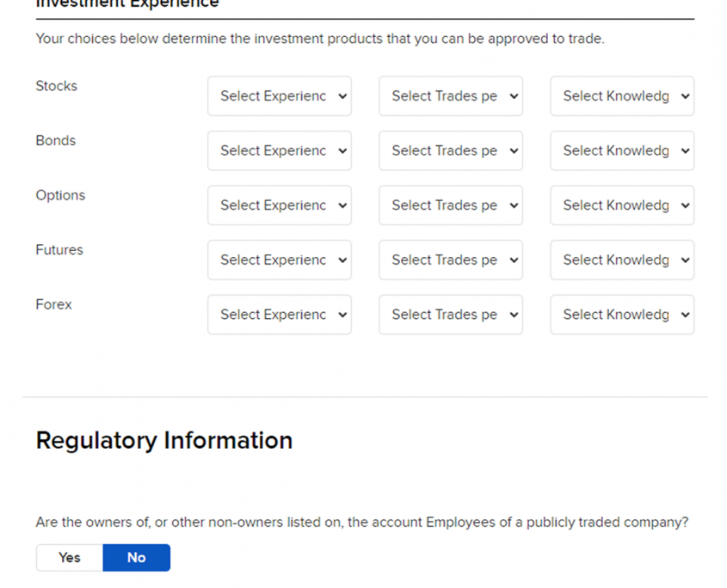Expand the Options trades per year dropdown
This screenshot has width=727, height=588.
[450, 205]
